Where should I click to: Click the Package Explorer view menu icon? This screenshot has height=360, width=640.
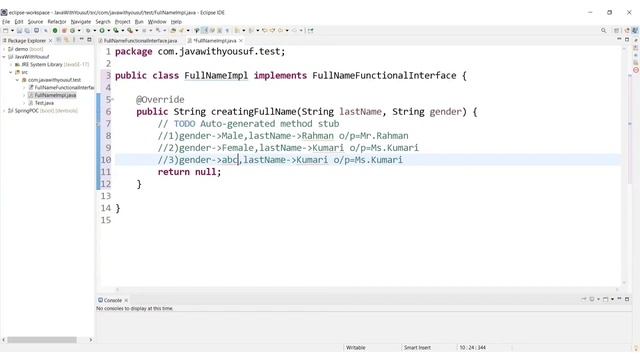tap(74, 40)
